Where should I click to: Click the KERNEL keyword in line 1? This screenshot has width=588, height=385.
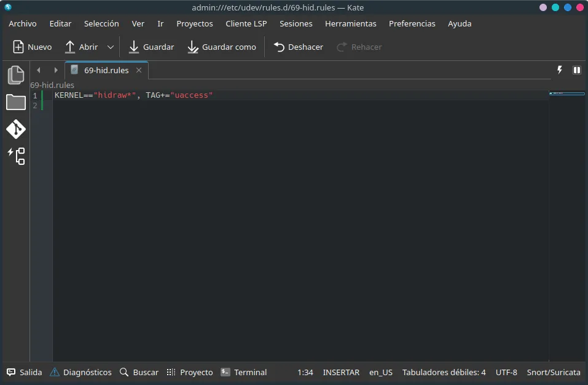click(69, 95)
